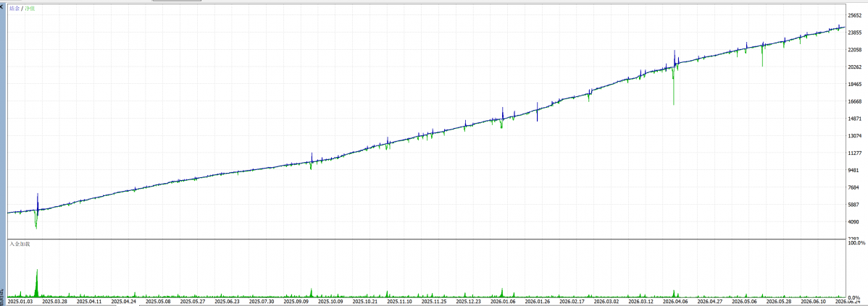Image resolution: width=868 pixels, height=306 pixels.
Task: Click the 2025.11.10 date label
Action: 401,302
